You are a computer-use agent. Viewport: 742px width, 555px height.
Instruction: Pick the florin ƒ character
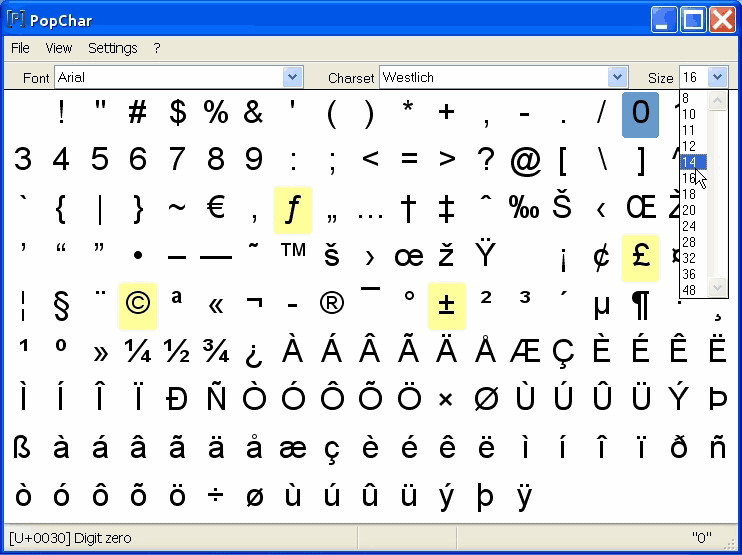pyautogui.click(x=293, y=210)
